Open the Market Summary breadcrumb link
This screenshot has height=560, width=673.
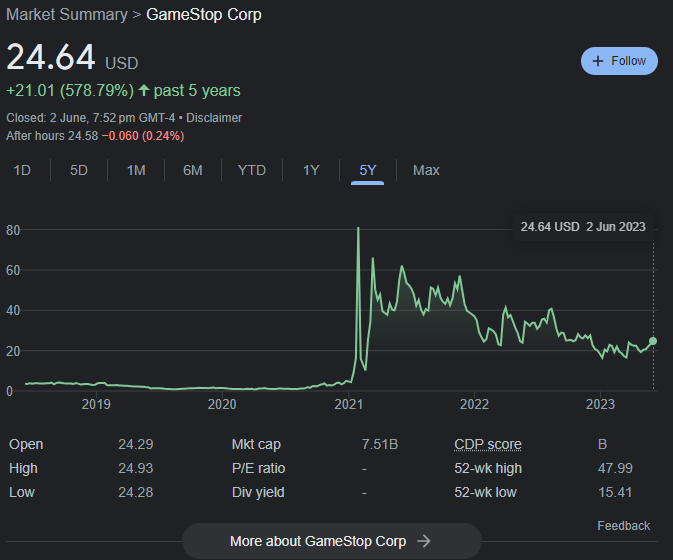[67, 15]
